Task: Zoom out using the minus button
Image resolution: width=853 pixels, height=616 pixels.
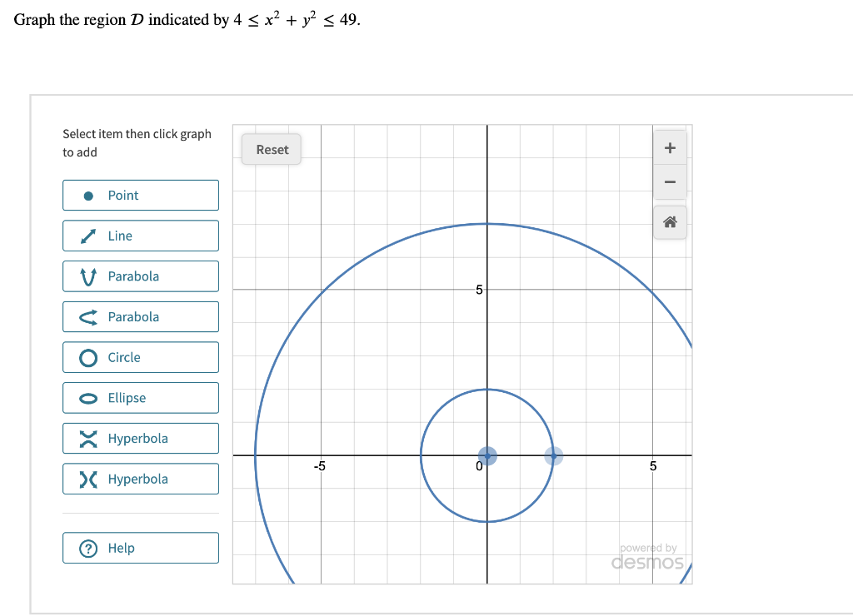Action: click(x=670, y=181)
